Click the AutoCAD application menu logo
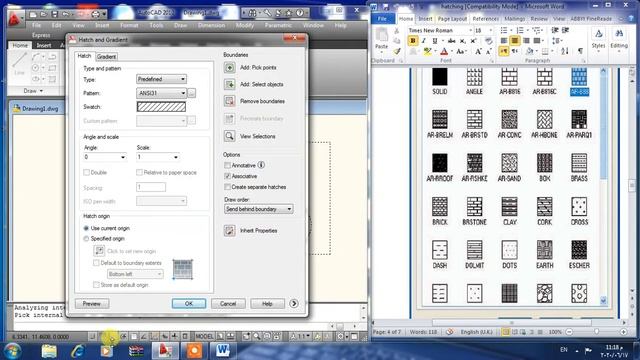Image resolution: width=640 pixels, height=360 pixels. pos(14,19)
